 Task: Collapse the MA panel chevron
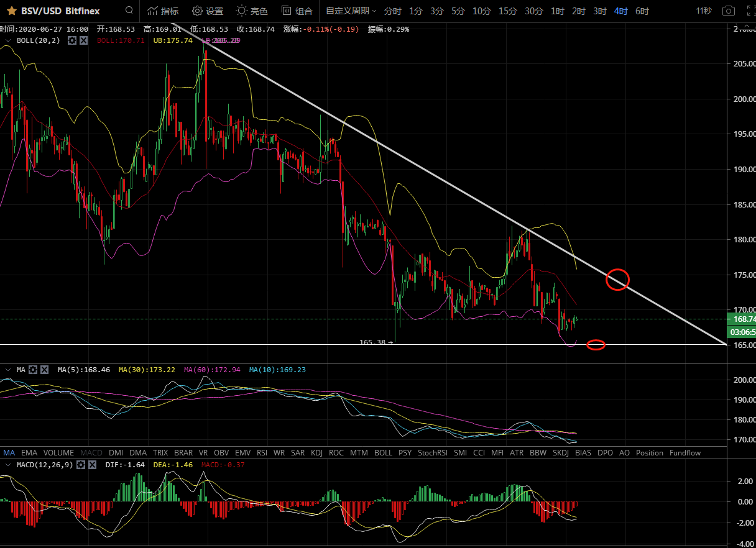(x=8, y=370)
